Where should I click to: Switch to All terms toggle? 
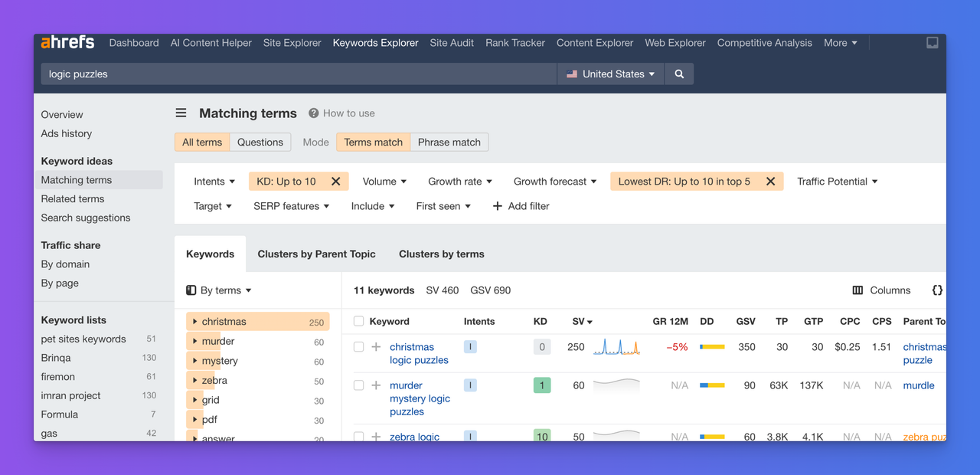click(202, 142)
